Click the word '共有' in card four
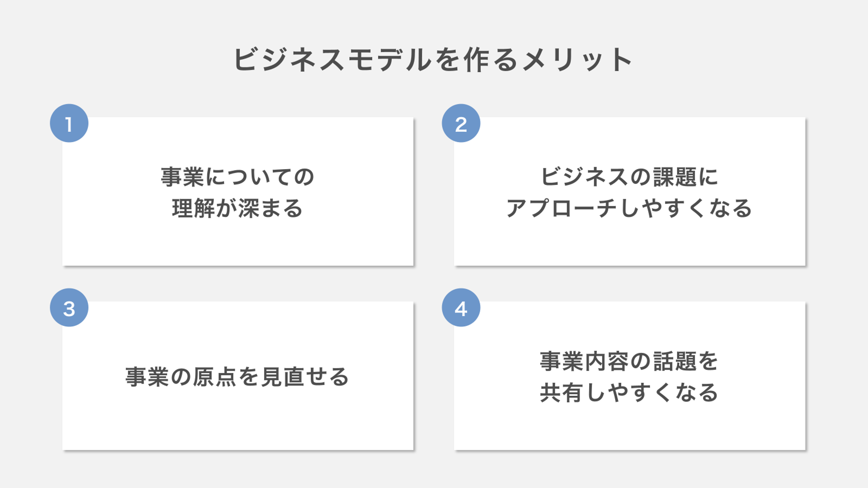 (562, 393)
